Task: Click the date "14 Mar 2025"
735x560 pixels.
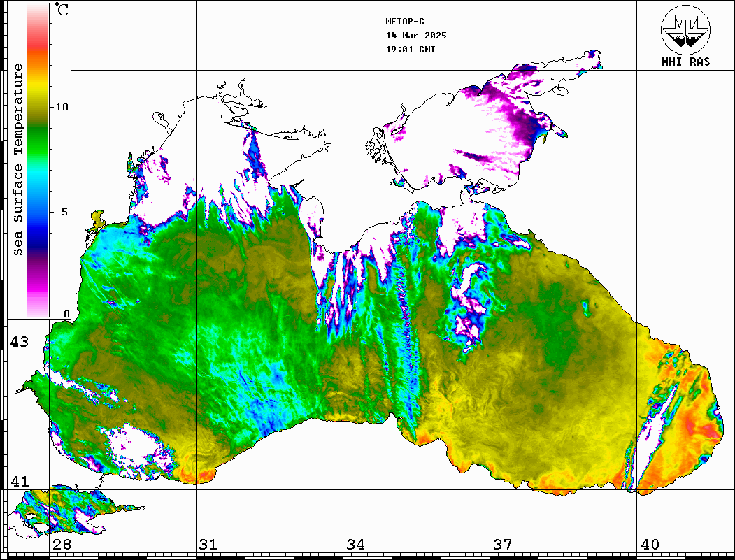Action: [416, 36]
